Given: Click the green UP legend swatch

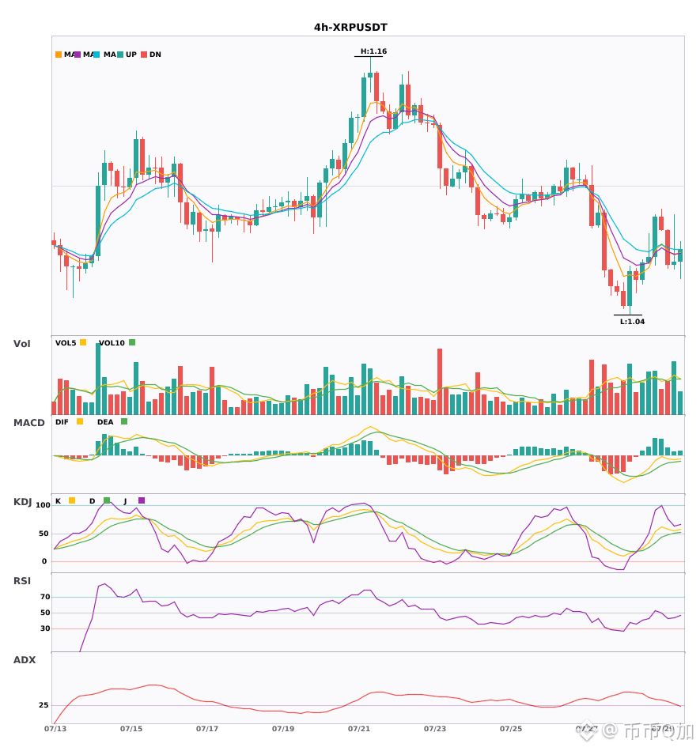Looking at the screenshot, I should click(120, 55).
